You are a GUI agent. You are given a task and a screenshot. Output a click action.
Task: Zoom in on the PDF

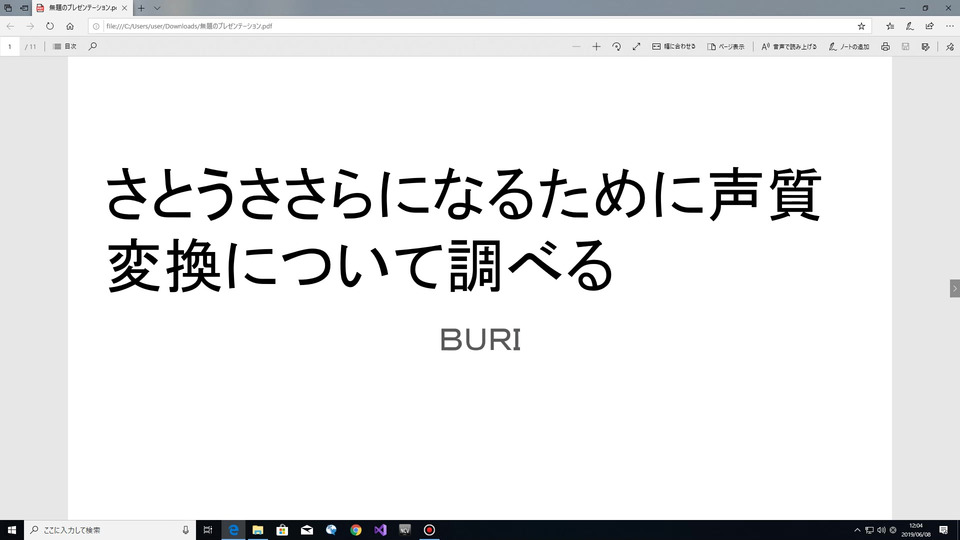coord(596,47)
